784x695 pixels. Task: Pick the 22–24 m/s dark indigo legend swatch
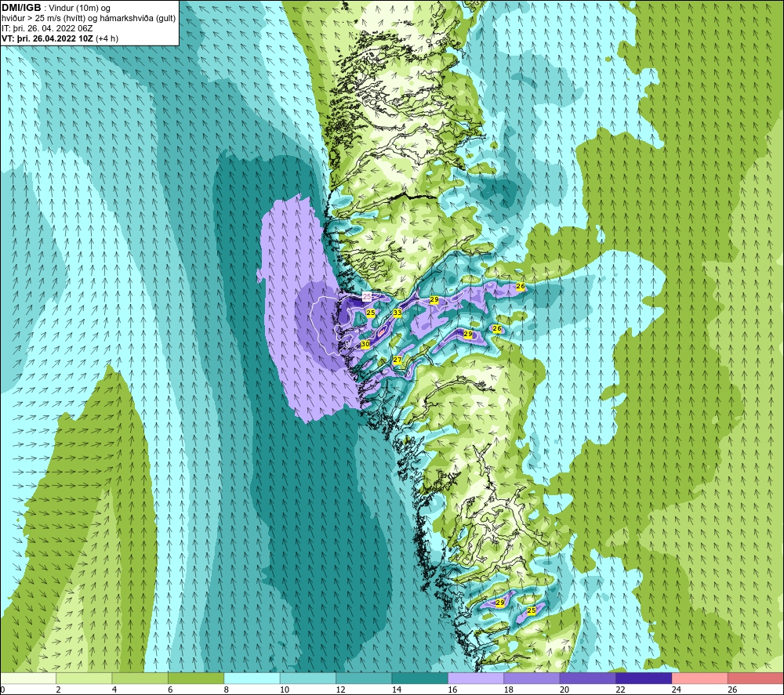[644, 678]
